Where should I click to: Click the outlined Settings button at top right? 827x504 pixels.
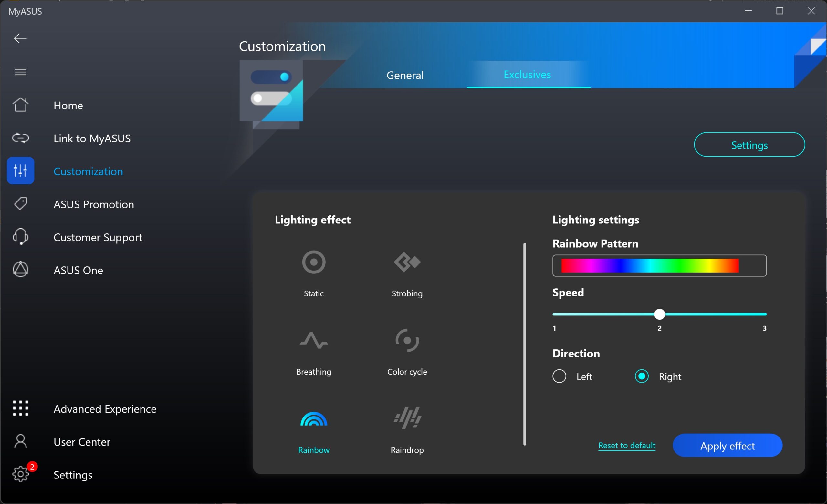click(749, 145)
